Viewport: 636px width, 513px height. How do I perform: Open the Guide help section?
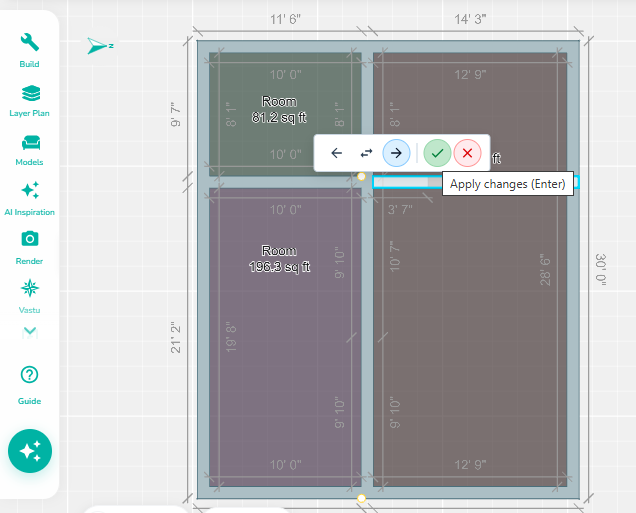coord(29,385)
